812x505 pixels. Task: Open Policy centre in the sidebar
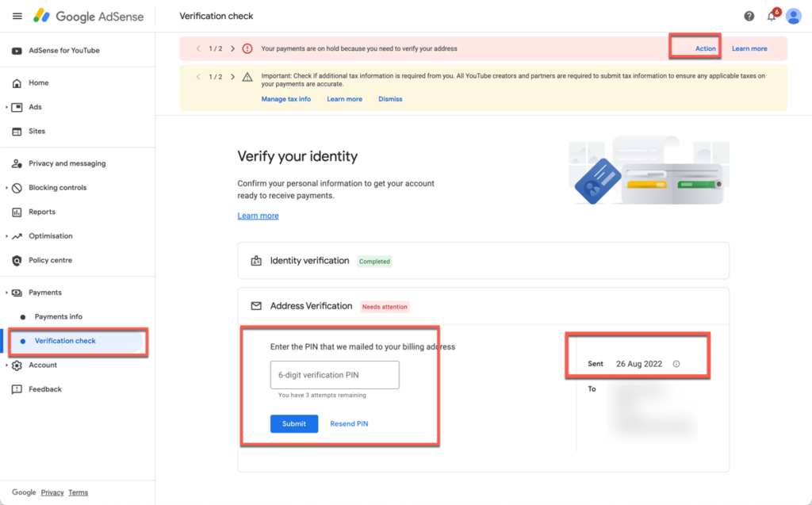[50, 261]
